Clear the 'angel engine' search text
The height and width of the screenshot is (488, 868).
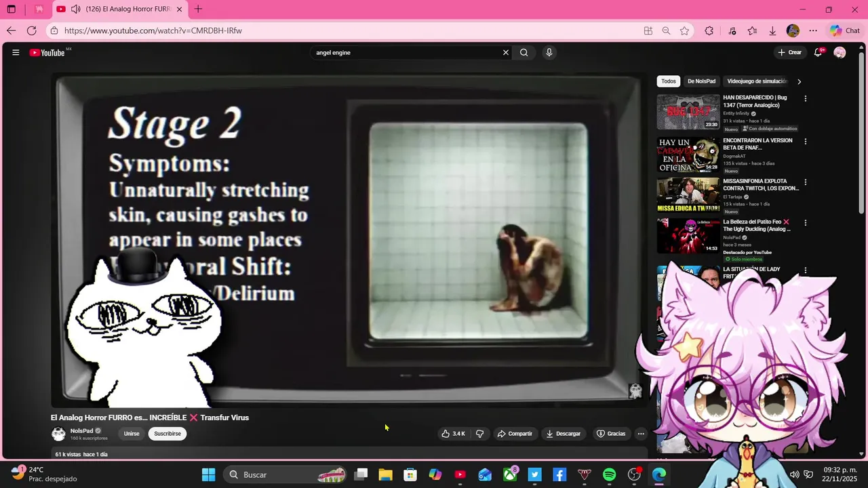tap(505, 52)
